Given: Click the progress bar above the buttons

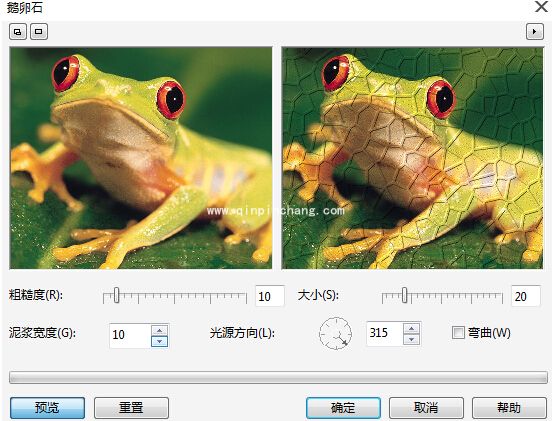Looking at the screenshot, I should click(278, 377).
